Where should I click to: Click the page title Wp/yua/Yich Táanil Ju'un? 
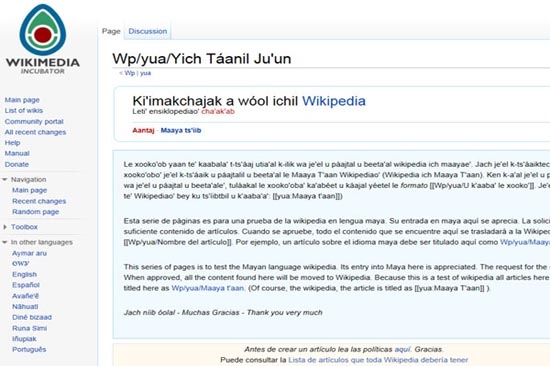coord(202,59)
